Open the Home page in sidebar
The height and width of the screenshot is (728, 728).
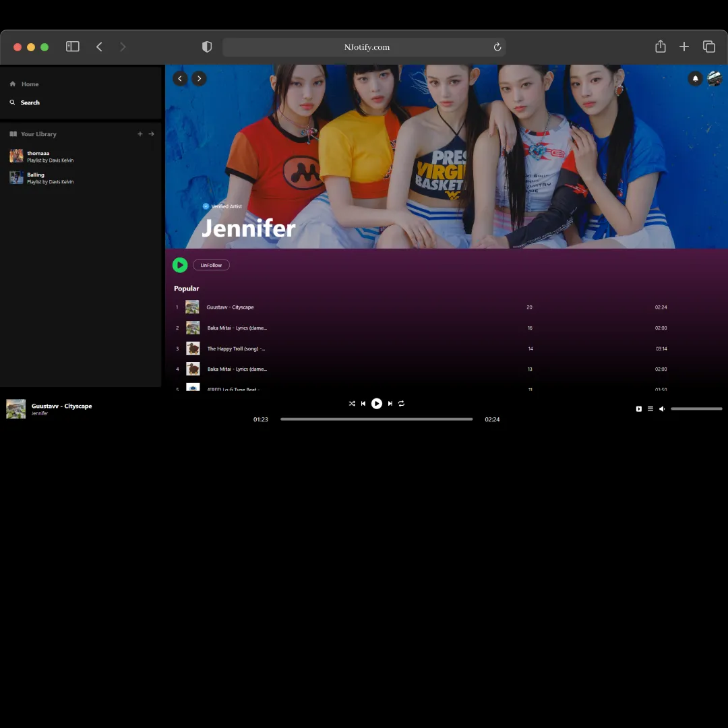(x=24, y=84)
